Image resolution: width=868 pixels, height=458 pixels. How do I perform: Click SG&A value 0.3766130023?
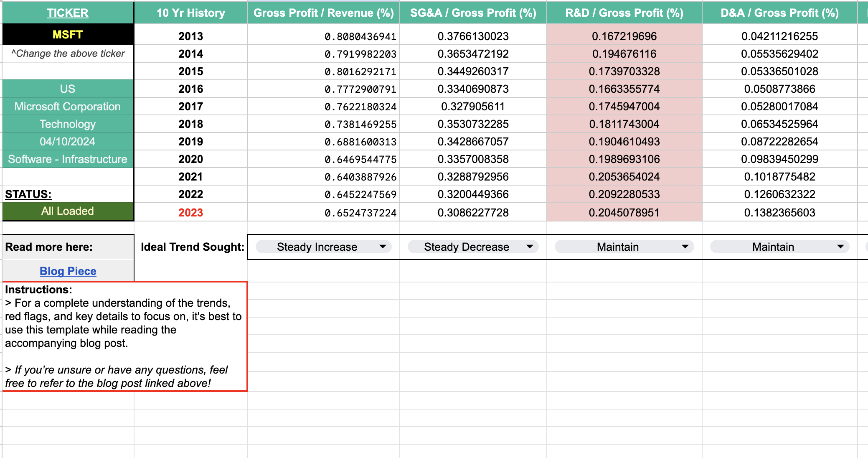click(473, 36)
